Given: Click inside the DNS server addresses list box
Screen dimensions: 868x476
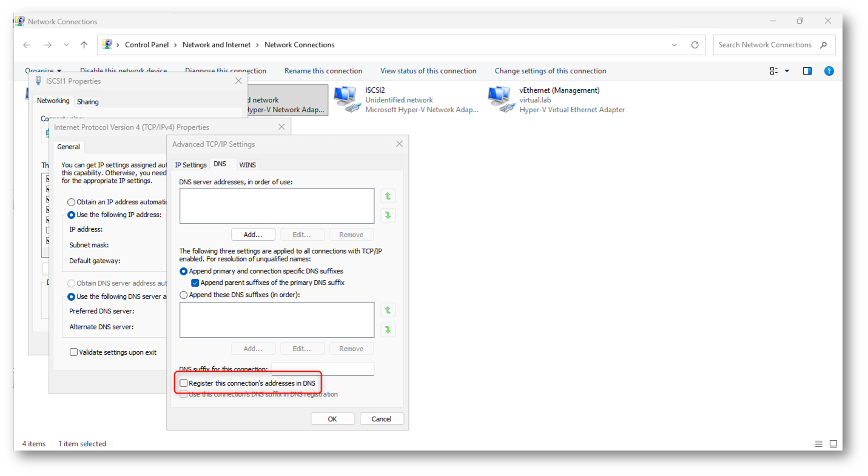Looking at the screenshot, I should [x=277, y=206].
